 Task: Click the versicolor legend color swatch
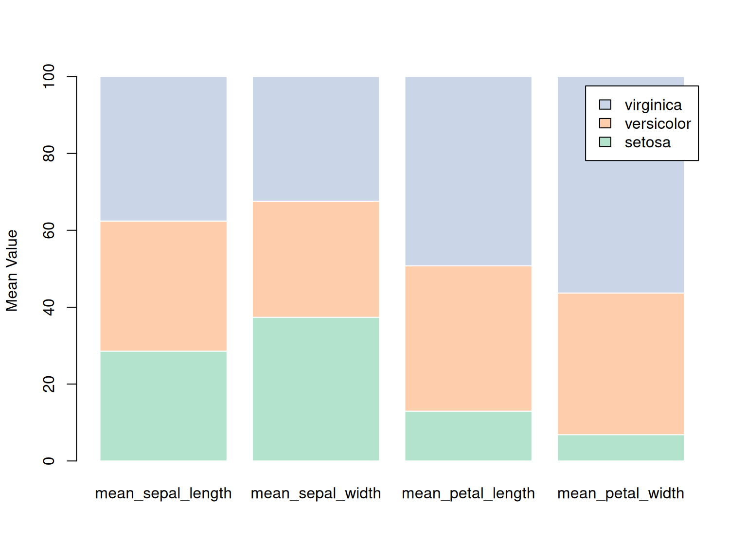pos(605,123)
